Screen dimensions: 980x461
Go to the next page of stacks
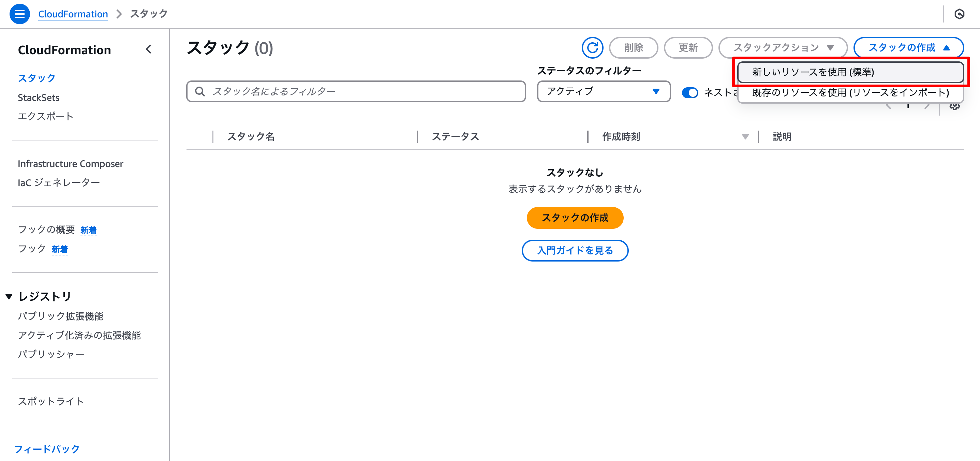click(927, 106)
